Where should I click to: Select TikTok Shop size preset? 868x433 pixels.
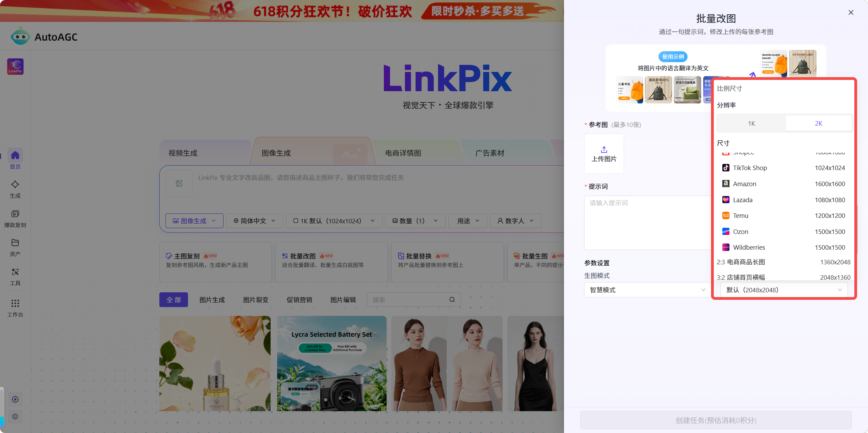click(x=783, y=168)
